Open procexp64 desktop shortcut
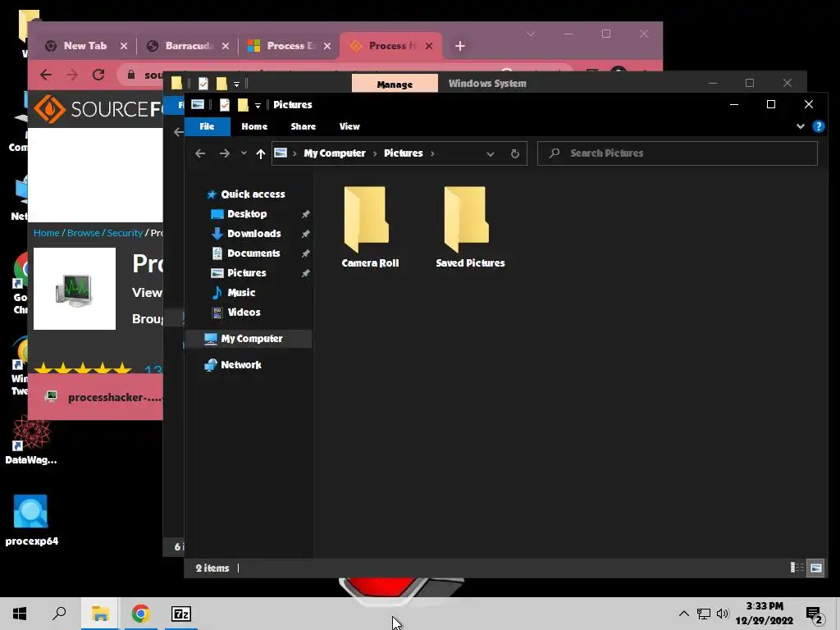840x630 pixels. (32, 520)
